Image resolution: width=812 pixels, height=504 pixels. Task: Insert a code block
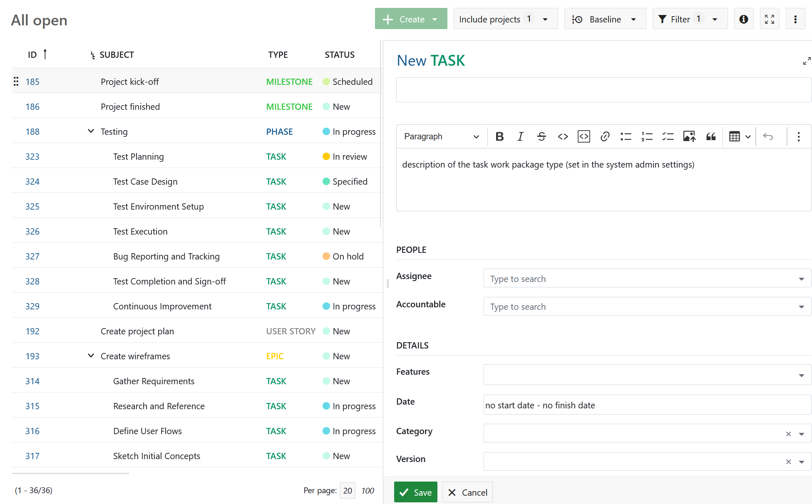[584, 136]
